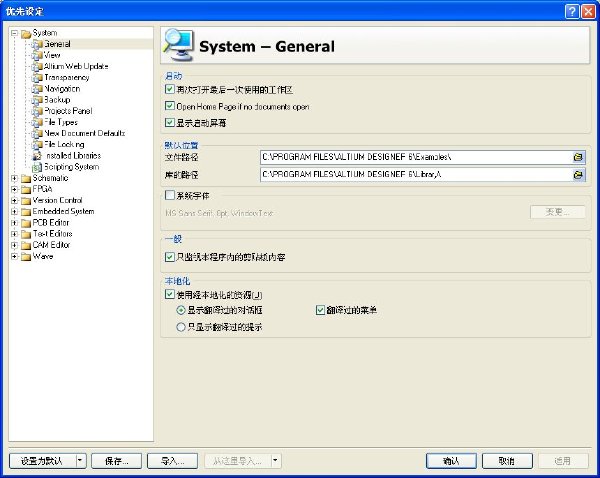Screen dimensions: 600x478
Task: Toggle 翻译过的菜单 checkbox
Action: (x=320, y=310)
